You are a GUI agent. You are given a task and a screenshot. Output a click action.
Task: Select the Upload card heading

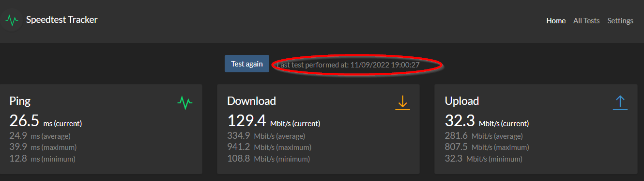tap(462, 101)
